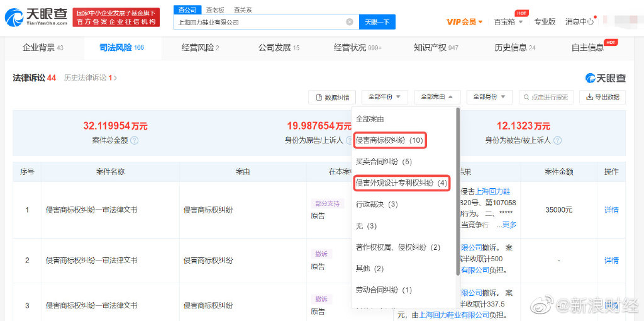Click the 数据纠错 button
The height and width of the screenshot is (321, 644).
coord(332,98)
